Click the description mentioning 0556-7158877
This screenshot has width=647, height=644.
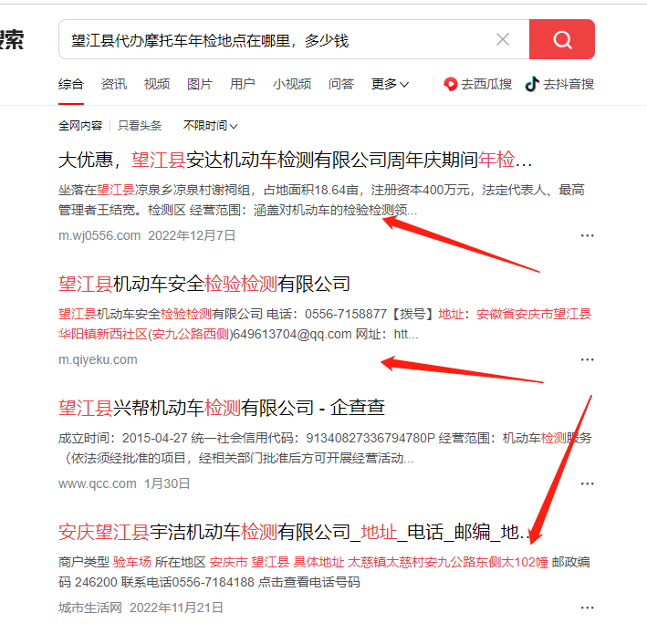[x=325, y=324]
